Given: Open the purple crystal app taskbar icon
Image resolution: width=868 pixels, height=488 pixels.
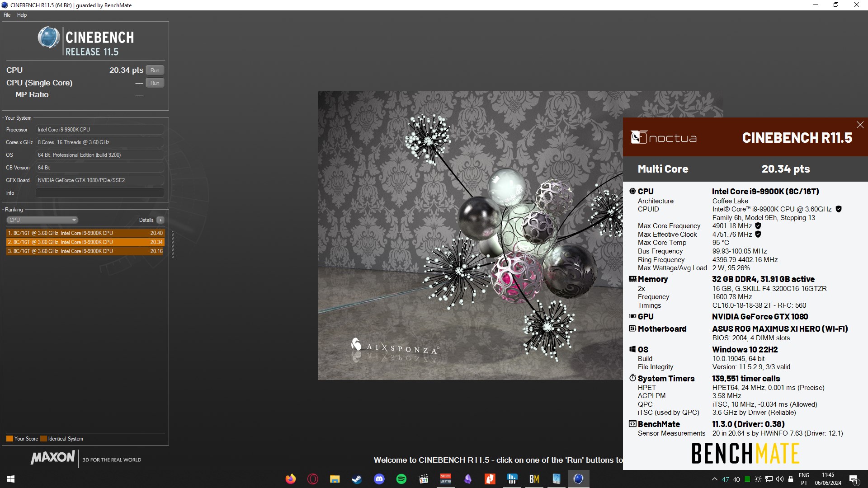Looking at the screenshot, I should (x=468, y=479).
